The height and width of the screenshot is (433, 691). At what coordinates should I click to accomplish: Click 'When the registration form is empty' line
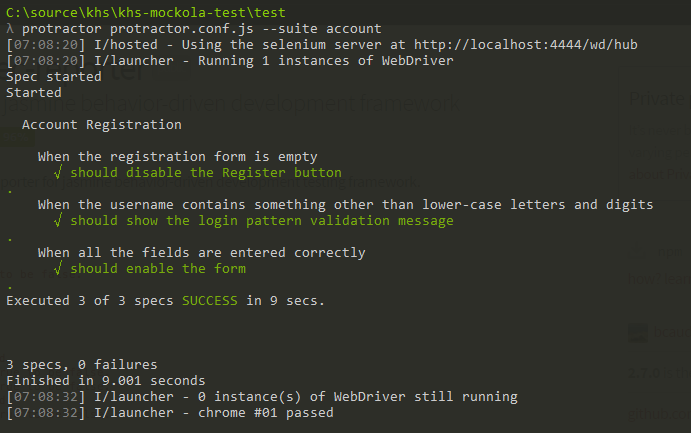(178, 157)
